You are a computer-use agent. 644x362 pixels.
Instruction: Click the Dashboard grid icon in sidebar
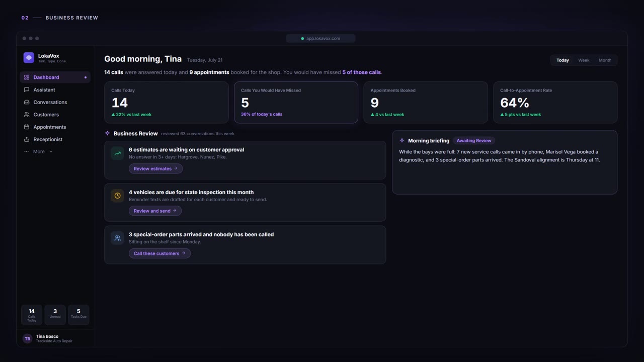pyautogui.click(x=27, y=77)
